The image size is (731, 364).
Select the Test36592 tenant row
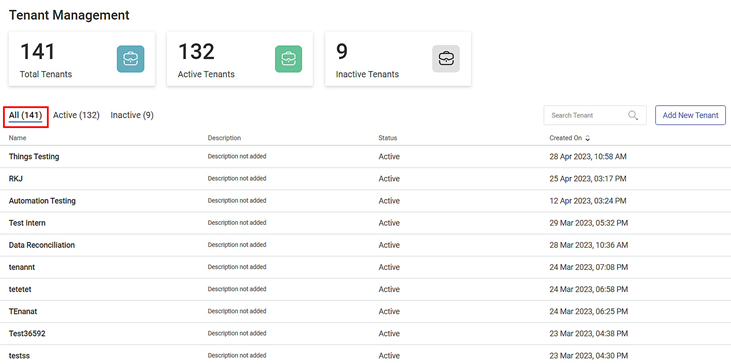[366, 334]
